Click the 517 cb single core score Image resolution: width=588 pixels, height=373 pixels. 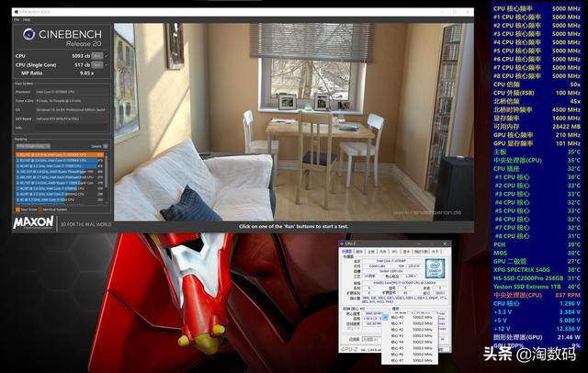(82, 65)
